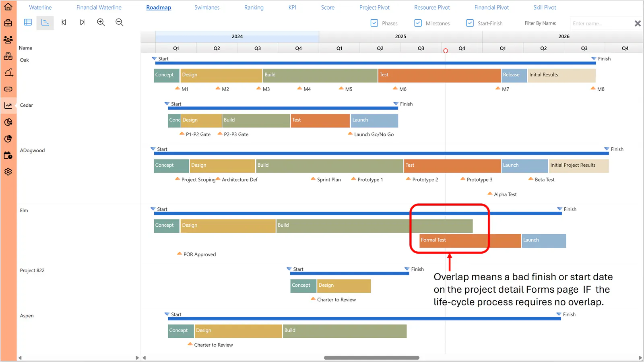
Task: Jump to timeline end
Action: tap(82, 23)
